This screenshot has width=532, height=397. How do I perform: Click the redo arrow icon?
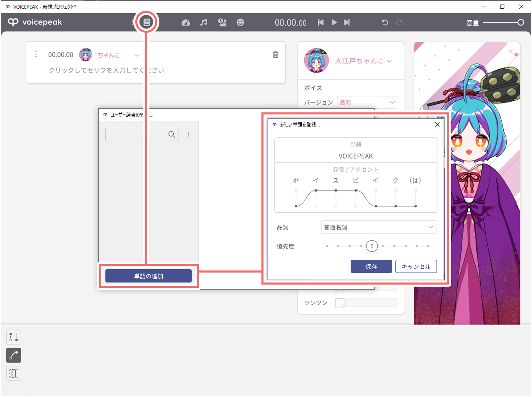pos(399,22)
